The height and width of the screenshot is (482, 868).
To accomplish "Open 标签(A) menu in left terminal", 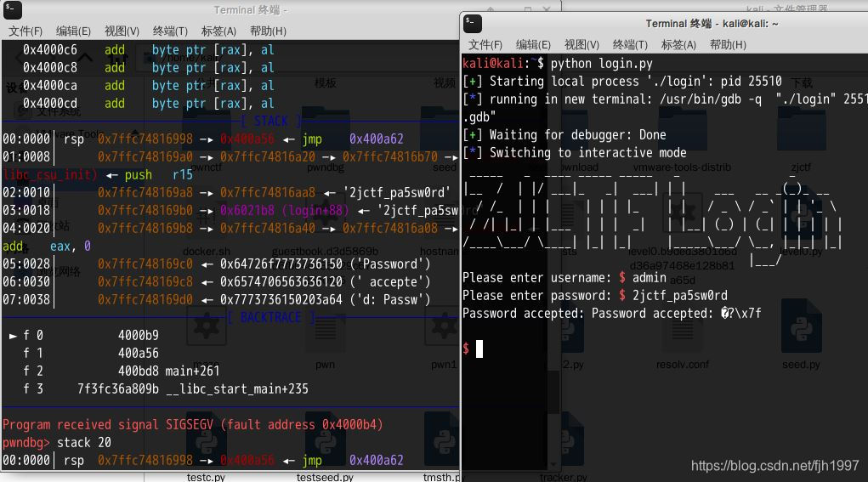I will click(x=218, y=31).
